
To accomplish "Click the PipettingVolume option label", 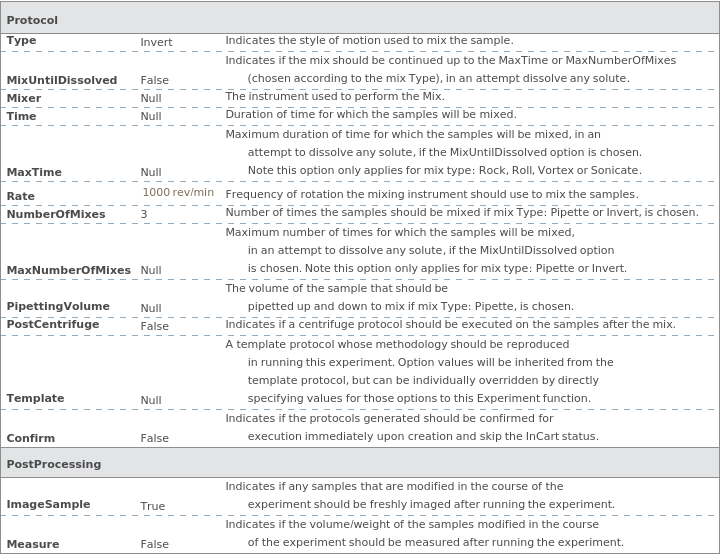I will point(58,306).
